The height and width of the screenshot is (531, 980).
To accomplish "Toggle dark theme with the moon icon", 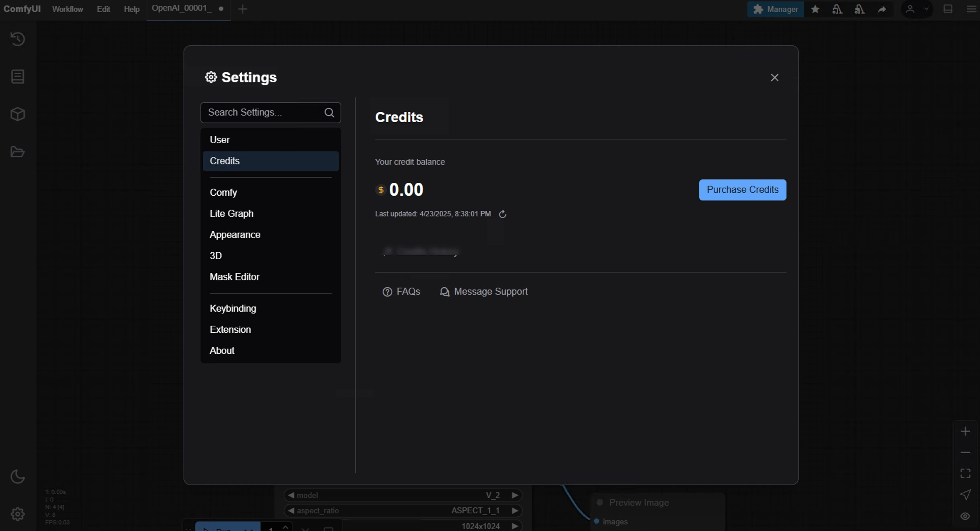I will pyautogui.click(x=18, y=476).
